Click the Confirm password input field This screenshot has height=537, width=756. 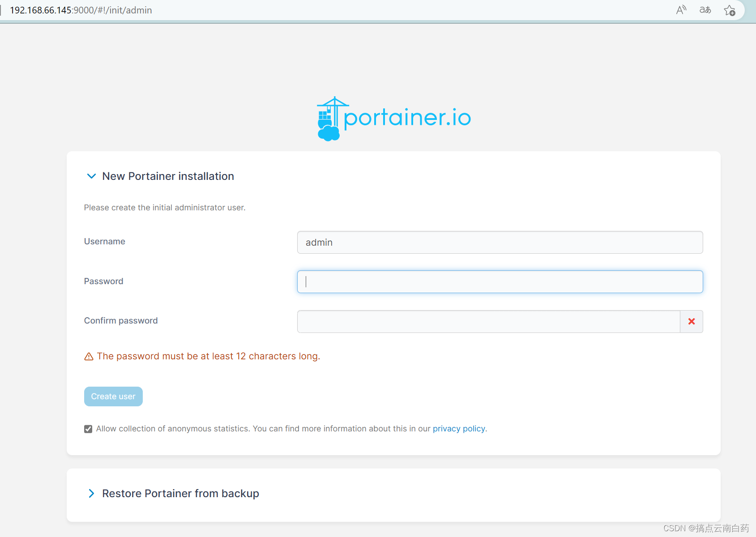coord(488,321)
